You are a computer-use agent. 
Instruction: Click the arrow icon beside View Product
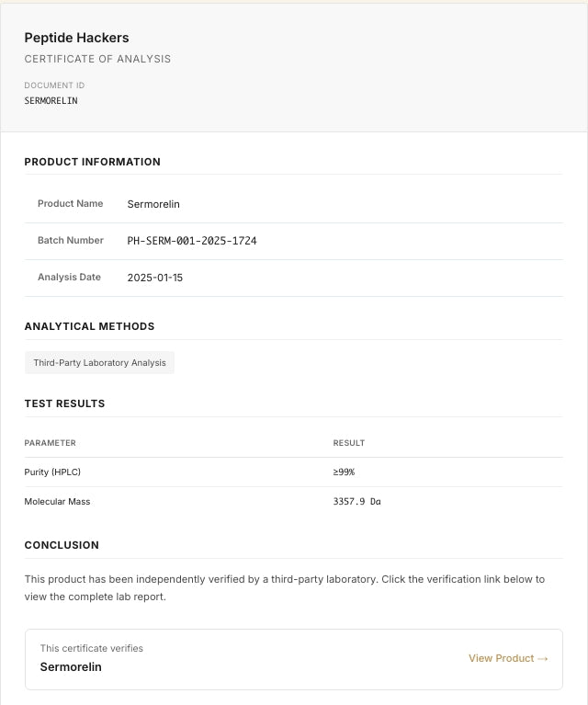click(x=543, y=659)
